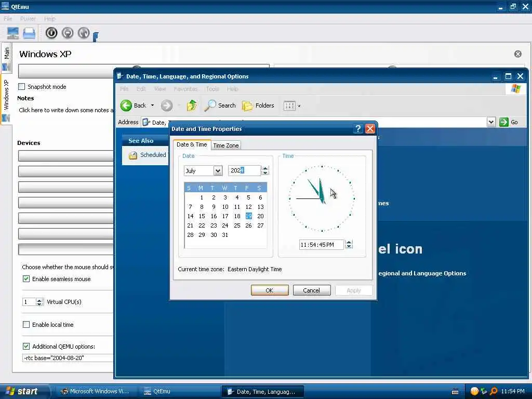Click the orange shield tray icon
Image resolution: width=532 pixels, height=399 pixels.
pos(474,392)
